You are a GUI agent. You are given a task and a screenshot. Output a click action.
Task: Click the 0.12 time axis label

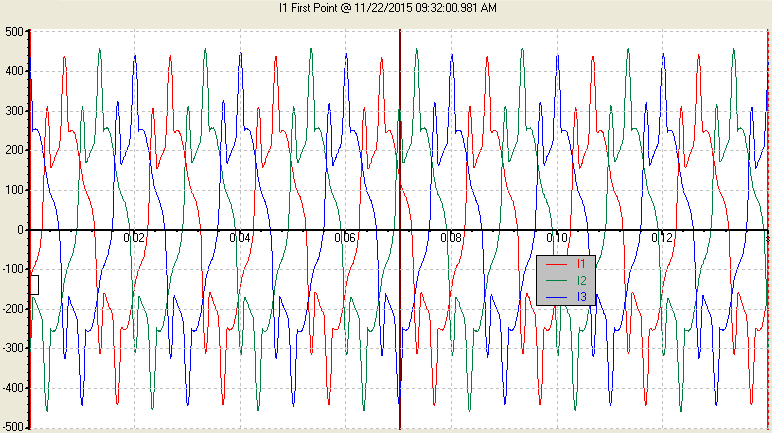pos(662,238)
